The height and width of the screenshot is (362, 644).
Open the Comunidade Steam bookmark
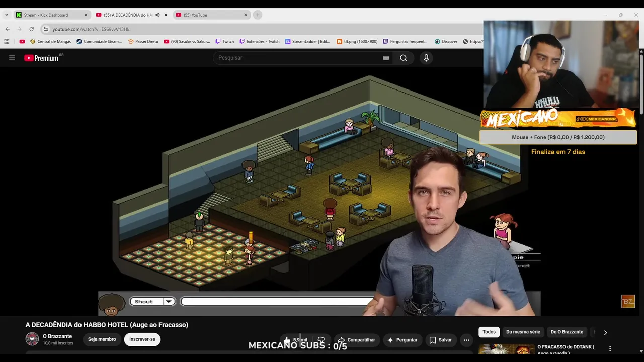coord(99,42)
